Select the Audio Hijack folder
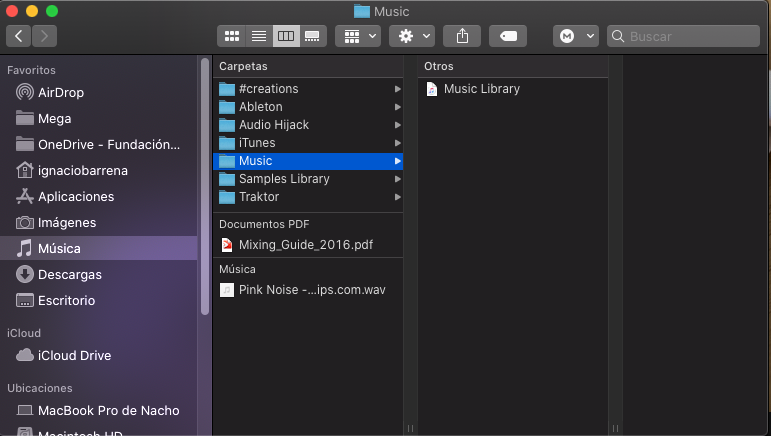771x436 pixels. point(308,125)
